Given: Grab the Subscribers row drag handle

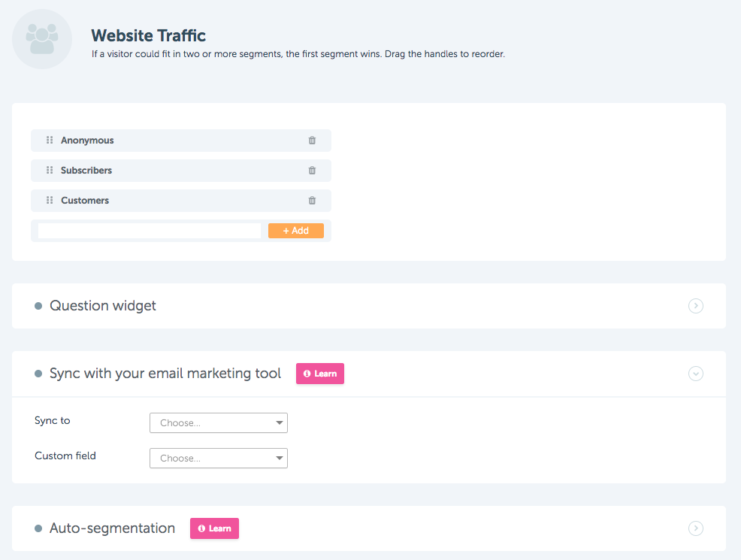Looking at the screenshot, I should (x=50, y=170).
